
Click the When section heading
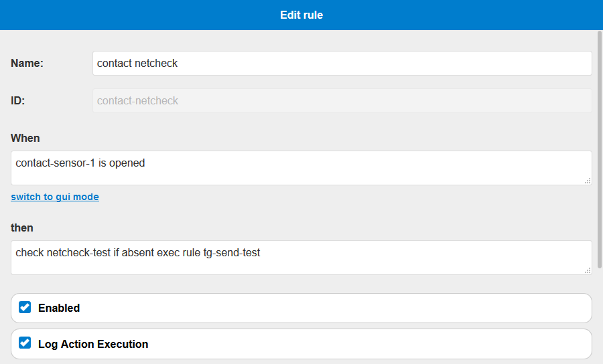point(25,138)
